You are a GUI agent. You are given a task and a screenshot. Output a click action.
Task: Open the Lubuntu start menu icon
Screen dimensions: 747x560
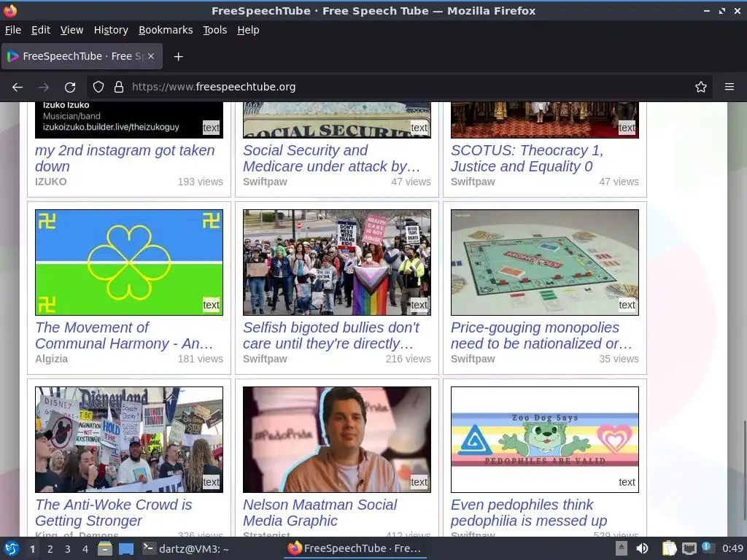(x=11, y=548)
